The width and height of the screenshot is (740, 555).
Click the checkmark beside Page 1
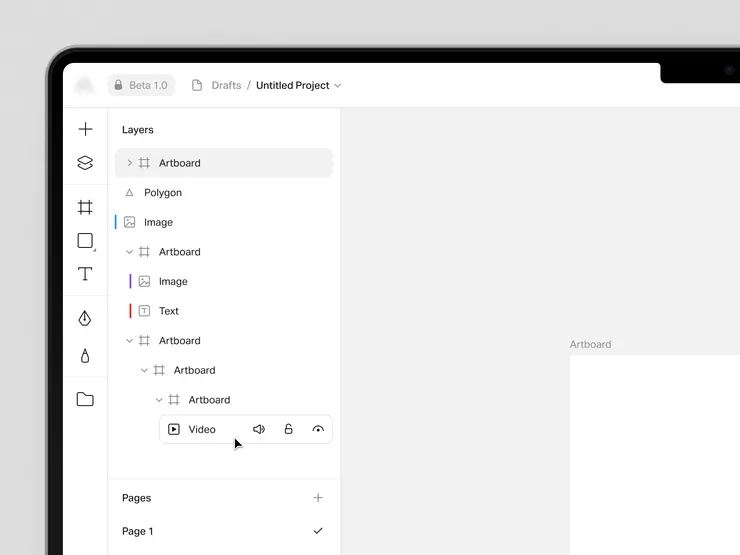point(318,531)
